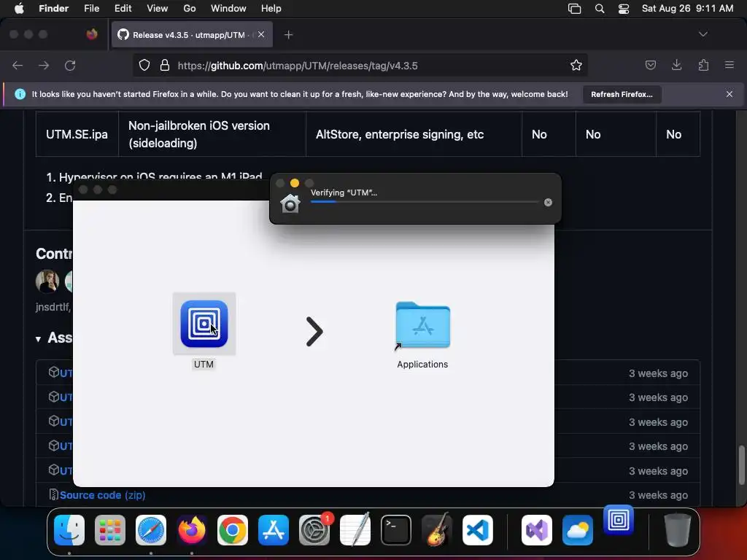The width and height of the screenshot is (747, 560).
Task: Click the UTM icon in the Dock
Action: 619,520
